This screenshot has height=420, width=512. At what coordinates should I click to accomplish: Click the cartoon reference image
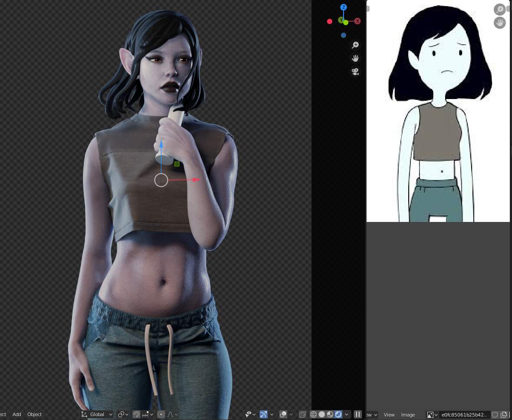pos(438,111)
